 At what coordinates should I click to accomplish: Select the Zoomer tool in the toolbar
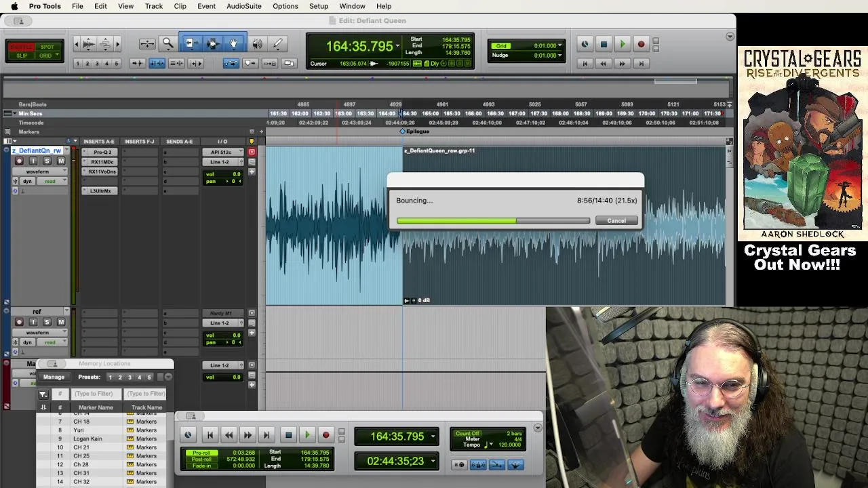(x=167, y=44)
